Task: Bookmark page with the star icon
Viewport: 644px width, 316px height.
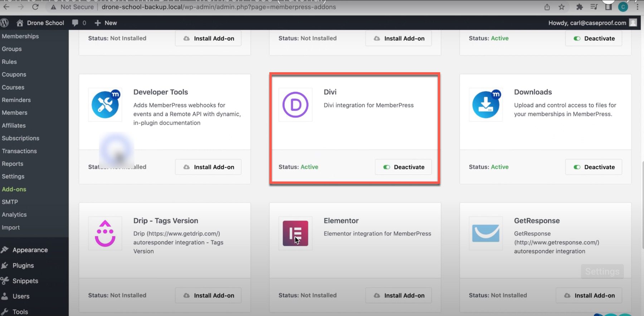Action: (x=562, y=7)
